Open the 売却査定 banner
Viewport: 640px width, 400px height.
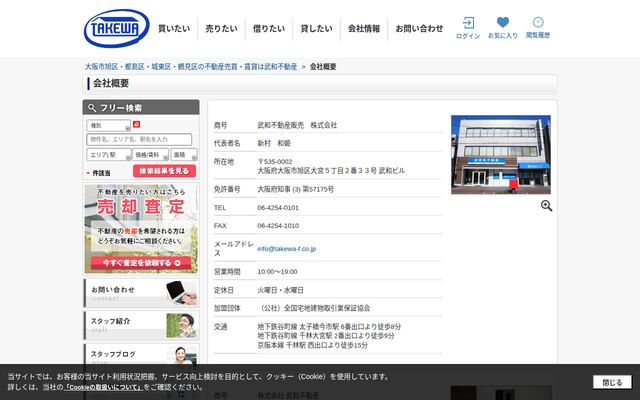[x=141, y=229]
